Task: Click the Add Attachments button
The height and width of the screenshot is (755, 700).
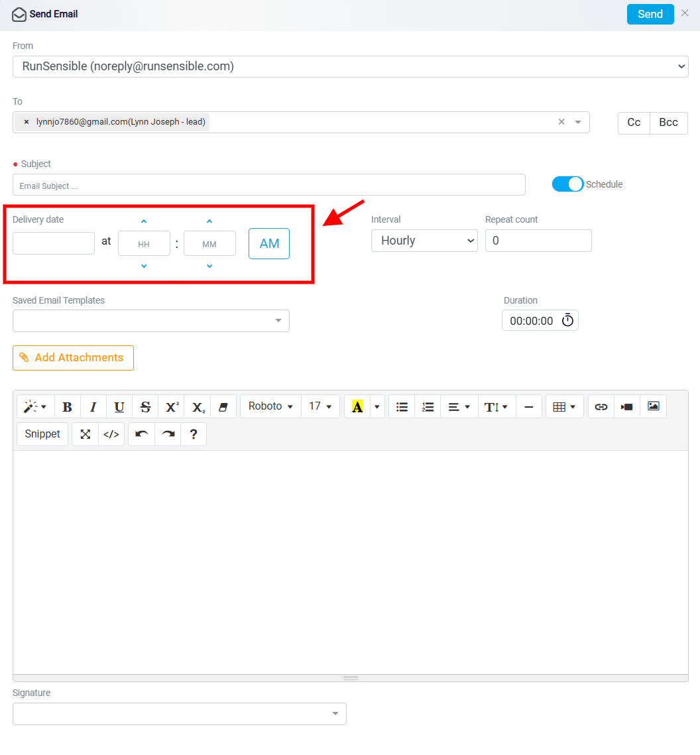Action: click(73, 358)
